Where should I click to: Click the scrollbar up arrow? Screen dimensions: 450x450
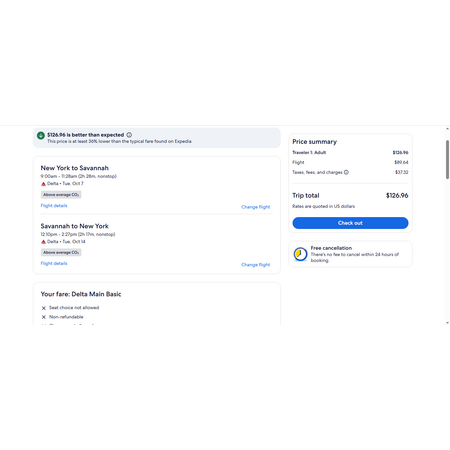point(447,129)
